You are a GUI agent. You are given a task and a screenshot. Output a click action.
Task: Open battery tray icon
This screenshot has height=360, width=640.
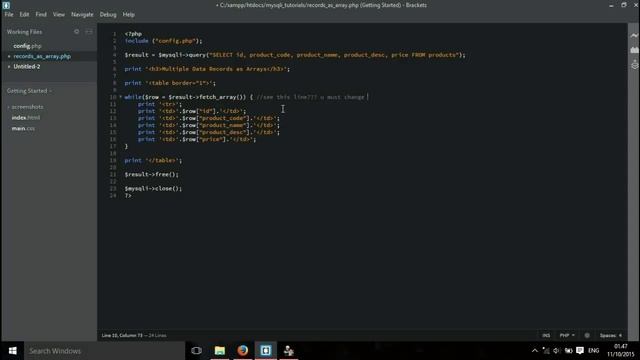[x=568, y=351]
